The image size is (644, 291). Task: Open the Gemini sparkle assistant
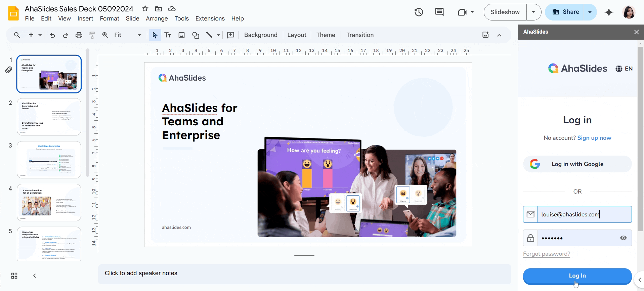point(609,12)
